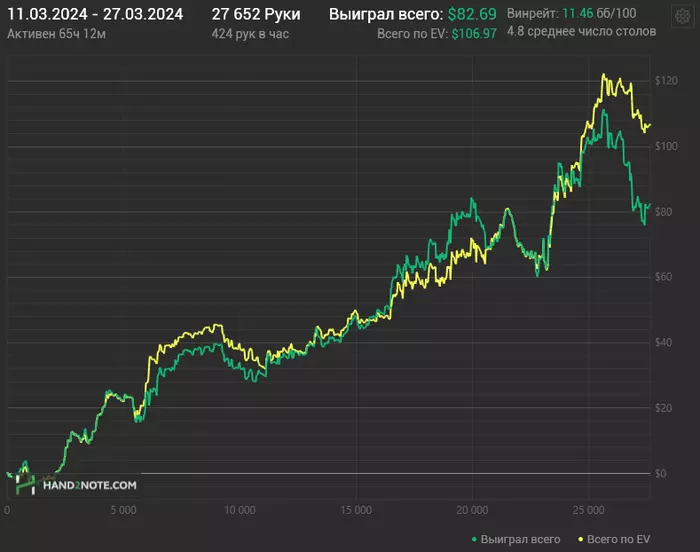Click the $60 y-axis label
Screen dimensions: 700x552
(663, 277)
